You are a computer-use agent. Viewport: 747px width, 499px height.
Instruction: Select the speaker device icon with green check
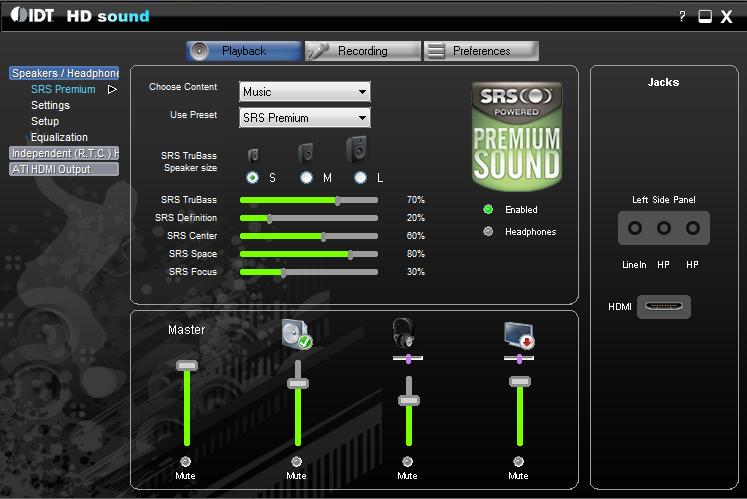[296, 334]
